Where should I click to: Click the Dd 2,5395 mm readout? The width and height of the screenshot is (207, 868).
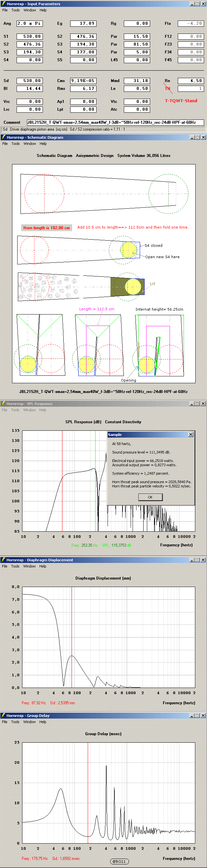point(63,703)
